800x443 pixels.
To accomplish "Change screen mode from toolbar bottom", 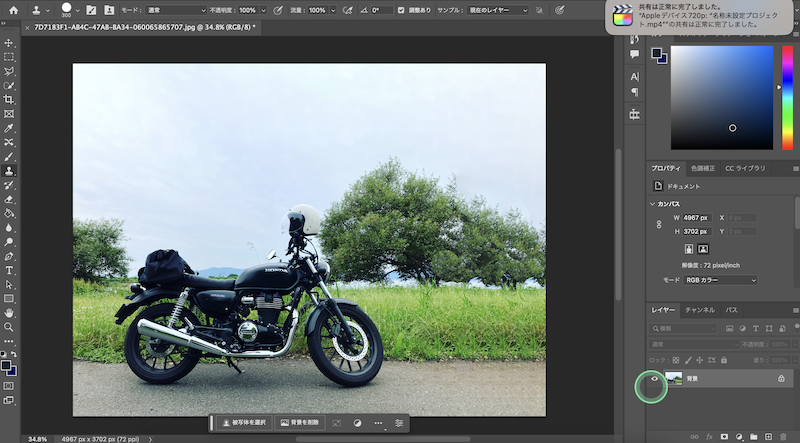I will coord(9,400).
